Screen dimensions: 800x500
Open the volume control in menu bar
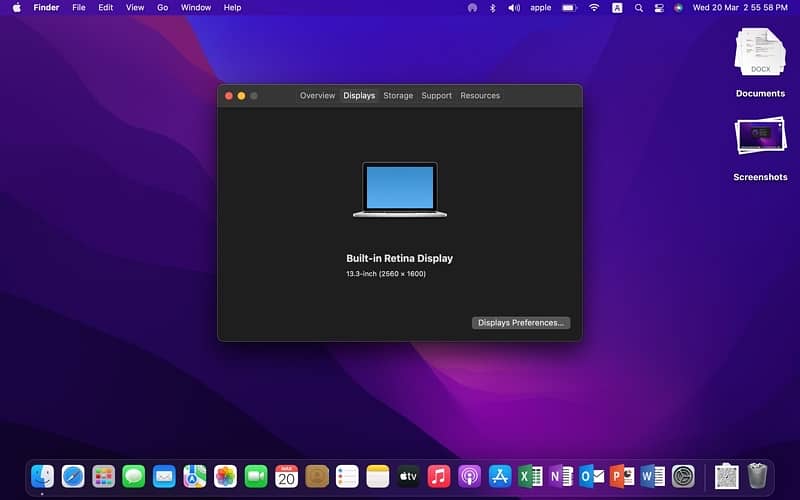514,8
